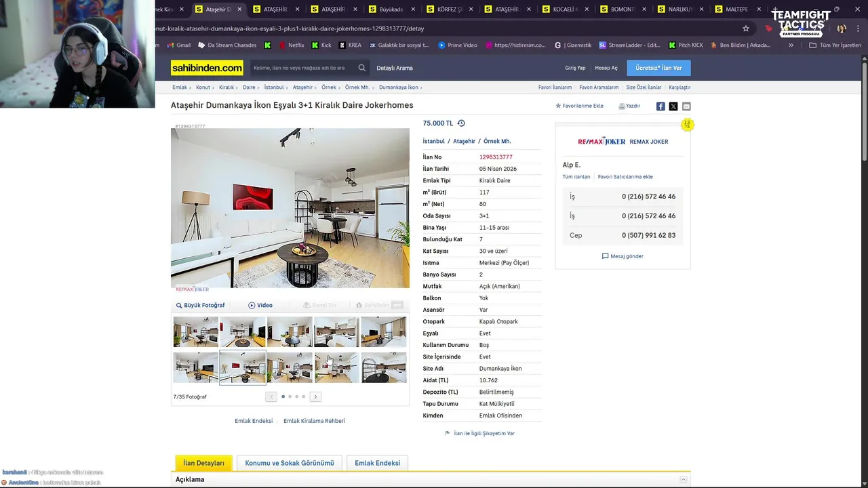Viewport: 868px width, 488px height.
Task: Select fourth pagination dot under thumbnails
Action: pyautogui.click(x=303, y=396)
